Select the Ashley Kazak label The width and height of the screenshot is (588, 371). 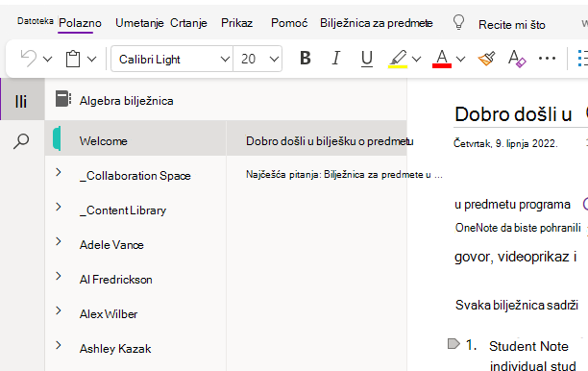115,349
